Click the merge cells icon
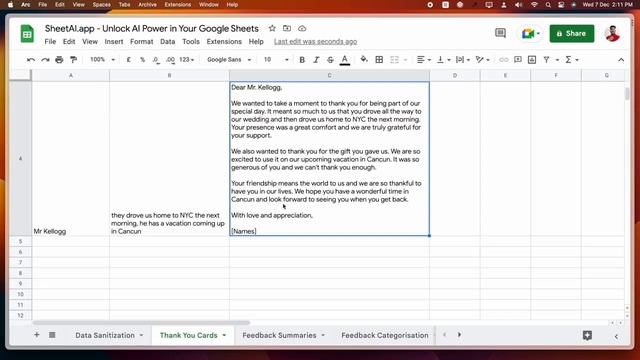This screenshot has width=640, height=360. (394, 60)
